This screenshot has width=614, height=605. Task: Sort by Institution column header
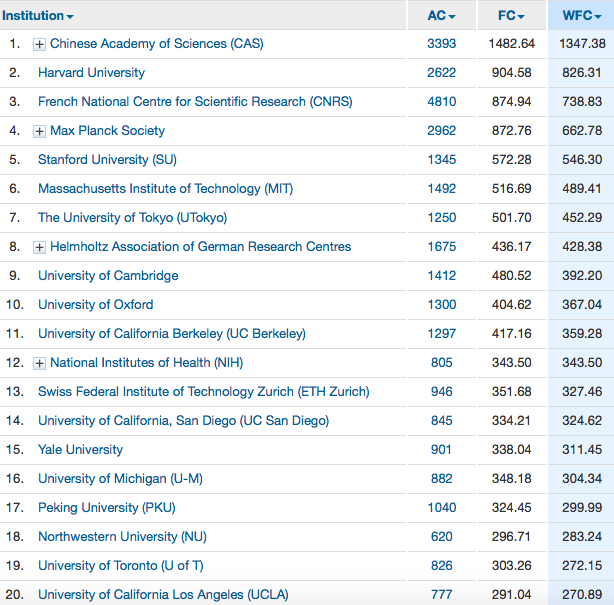pos(38,16)
